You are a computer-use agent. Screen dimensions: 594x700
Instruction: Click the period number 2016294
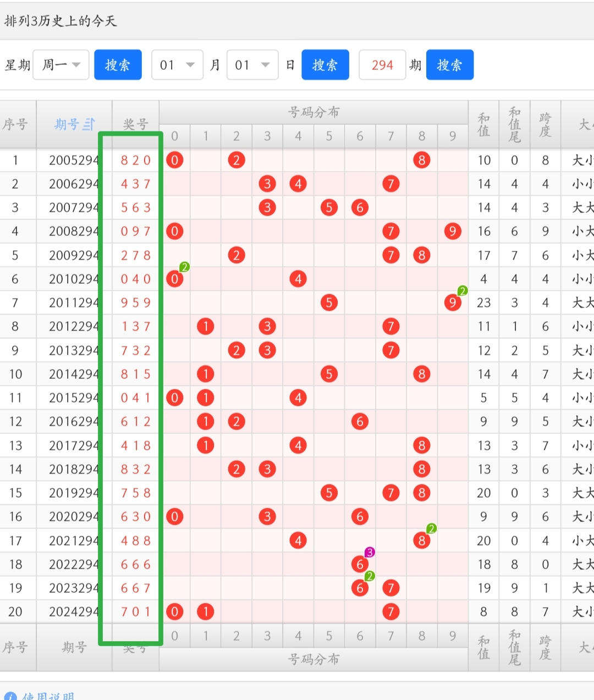pyautogui.click(x=74, y=421)
